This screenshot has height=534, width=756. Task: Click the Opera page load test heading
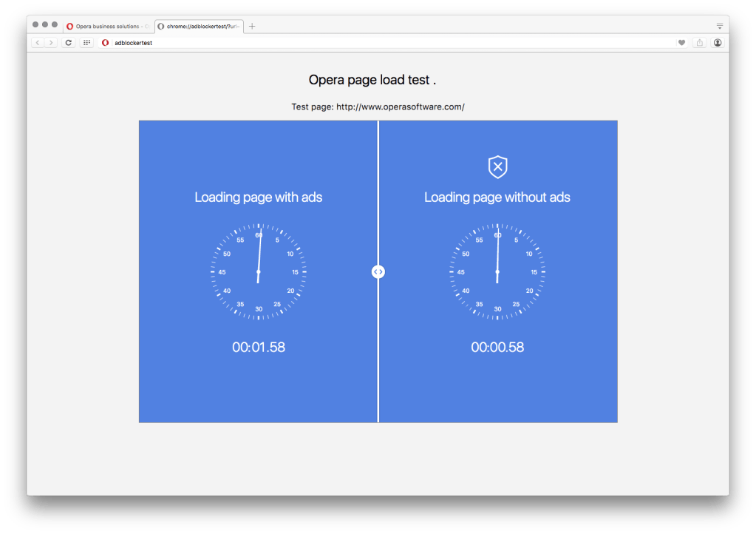372,80
